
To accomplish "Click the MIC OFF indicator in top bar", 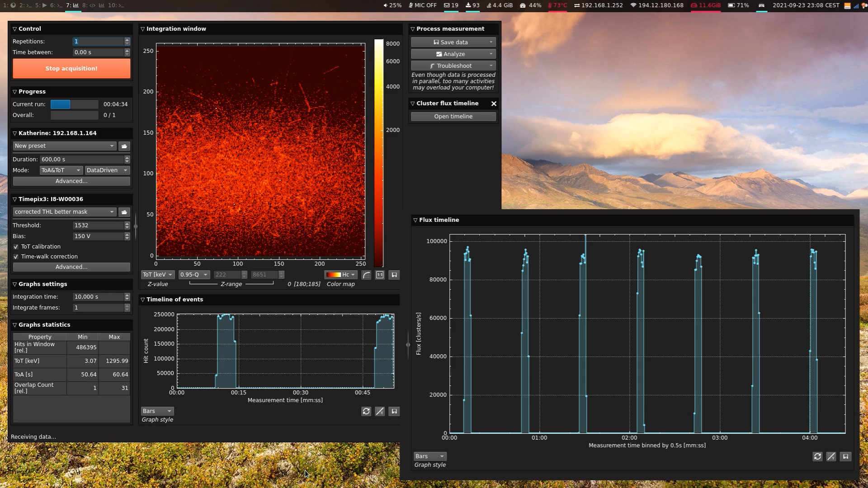I will [423, 5].
